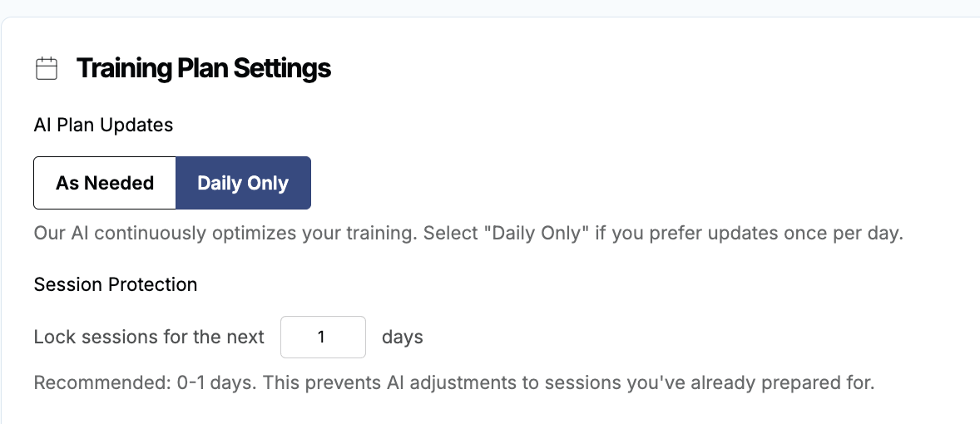Choose Daily Only plan updates
The height and width of the screenshot is (424, 980).
coord(243,183)
